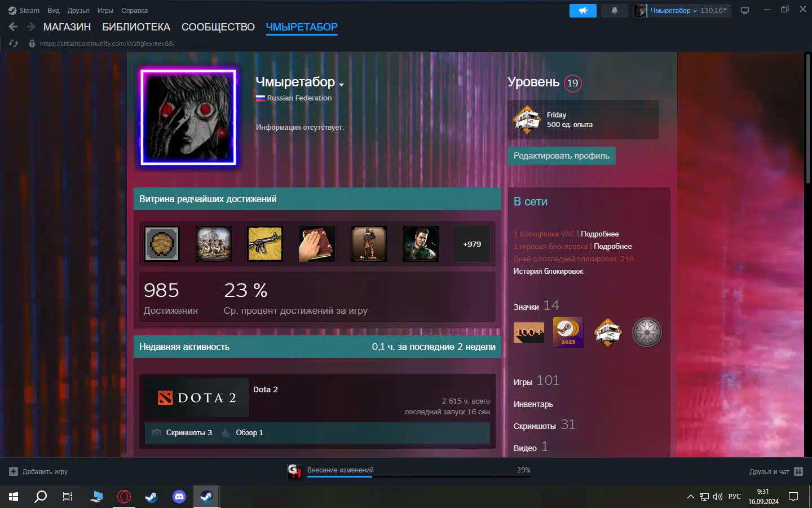
Task: Click the screenshots camera icon in Dota 2
Action: click(156, 432)
